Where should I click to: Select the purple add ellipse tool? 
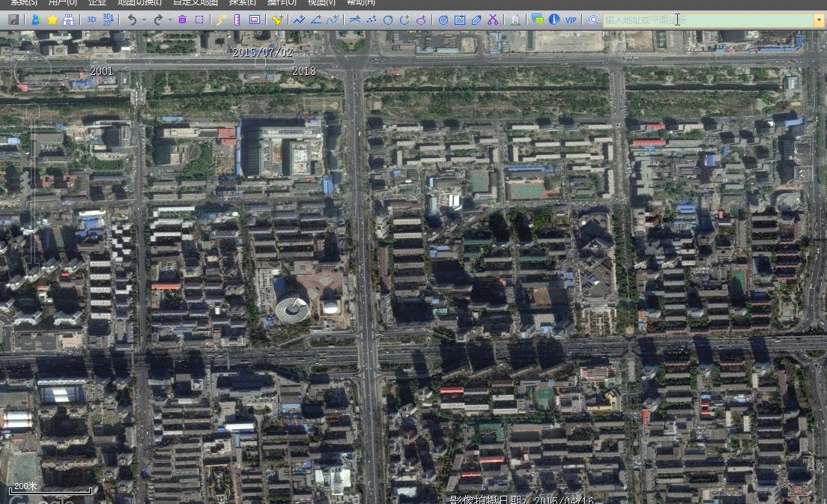(421, 20)
